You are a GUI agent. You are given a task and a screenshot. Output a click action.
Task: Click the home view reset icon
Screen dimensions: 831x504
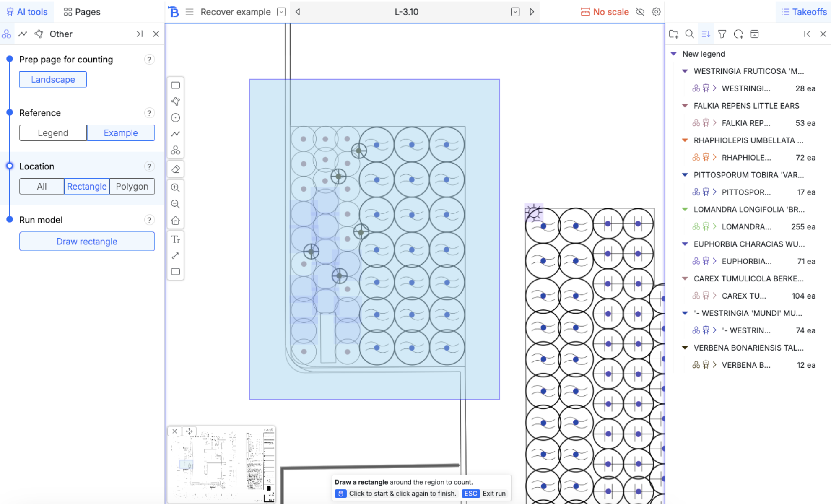click(176, 221)
